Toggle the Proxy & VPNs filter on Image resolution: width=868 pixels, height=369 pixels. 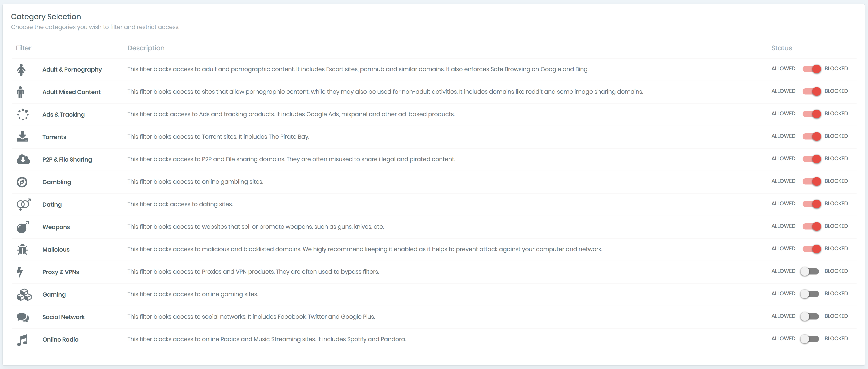click(809, 271)
